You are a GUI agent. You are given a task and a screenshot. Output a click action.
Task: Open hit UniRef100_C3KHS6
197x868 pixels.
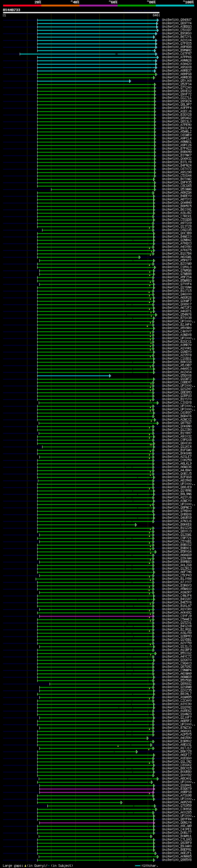(176, 809)
